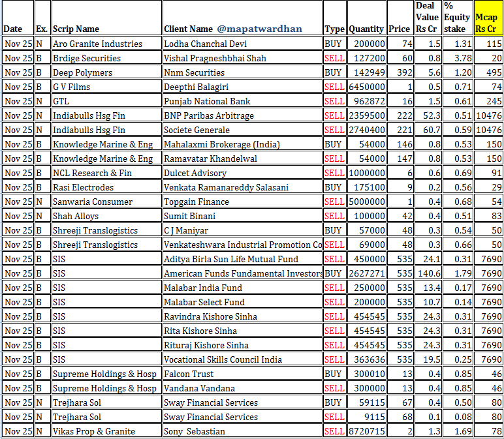Image resolution: width=504 pixels, height=439 pixels.
Task: Click 'Vocational Skills Council India' cell
Action: click(242, 359)
